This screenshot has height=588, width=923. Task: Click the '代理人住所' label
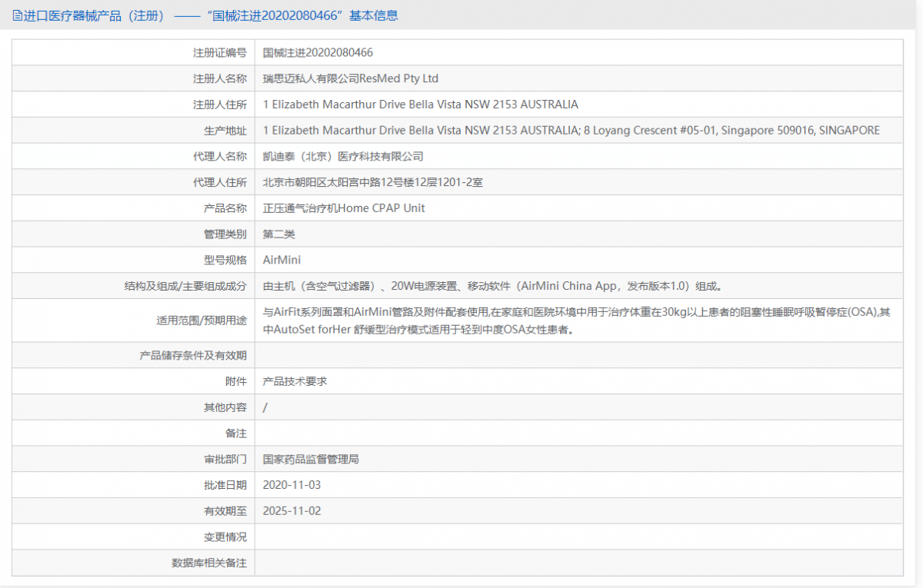pyautogui.click(x=220, y=182)
